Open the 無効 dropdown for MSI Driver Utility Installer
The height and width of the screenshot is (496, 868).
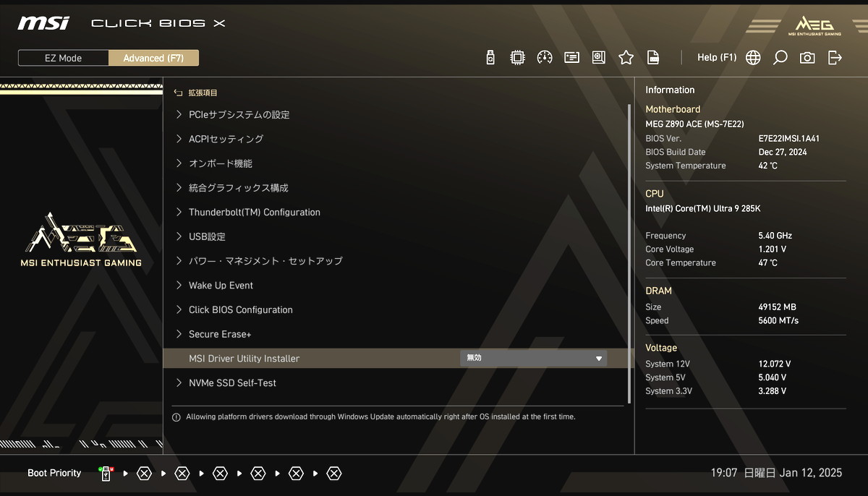coord(534,358)
